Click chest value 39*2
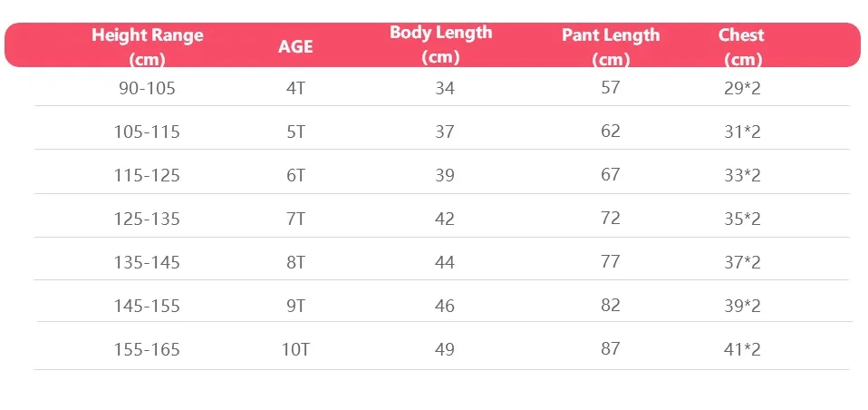868x410 pixels. (x=742, y=306)
